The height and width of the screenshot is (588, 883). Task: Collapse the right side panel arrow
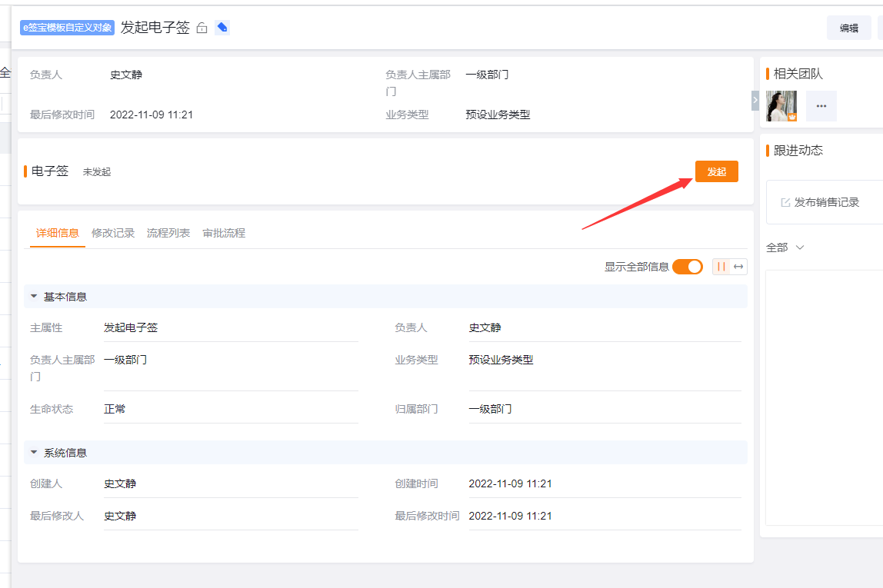tap(755, 100)
